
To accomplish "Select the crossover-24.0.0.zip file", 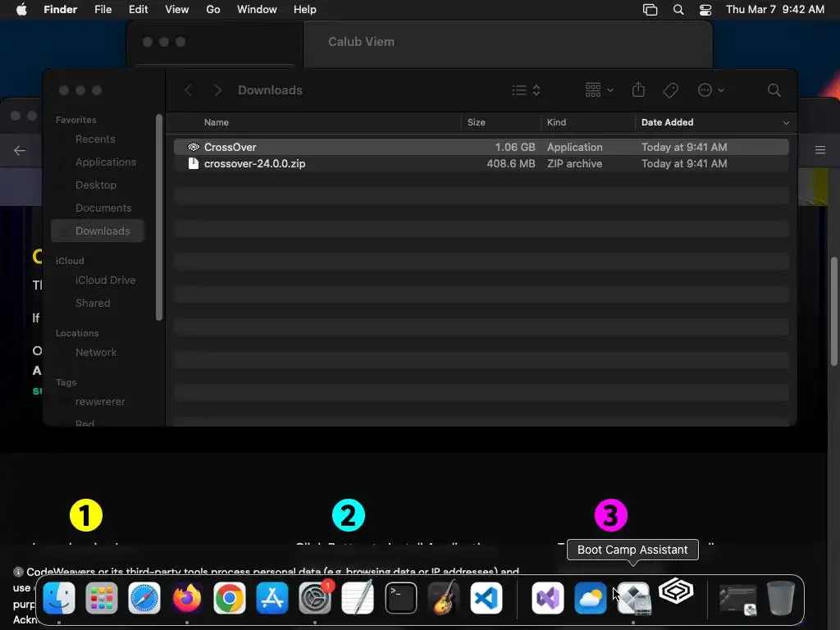I will [x=481, y=163].
